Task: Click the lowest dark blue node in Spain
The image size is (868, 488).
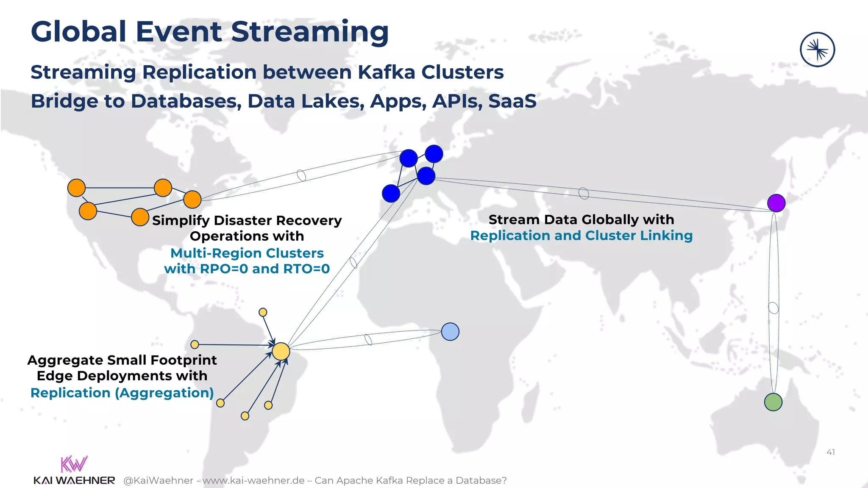Action: [x=391, y=194]
